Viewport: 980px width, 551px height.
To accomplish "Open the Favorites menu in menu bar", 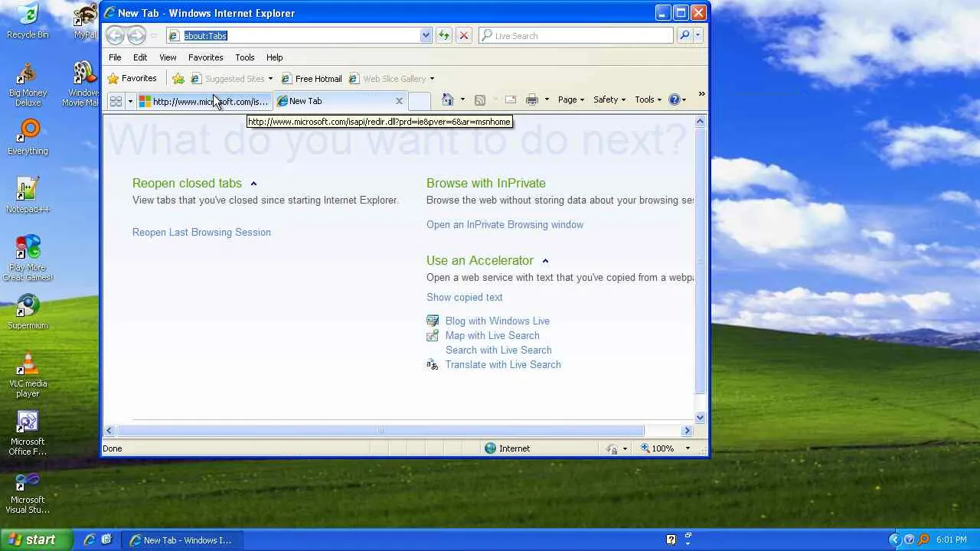I will (206, 57).
